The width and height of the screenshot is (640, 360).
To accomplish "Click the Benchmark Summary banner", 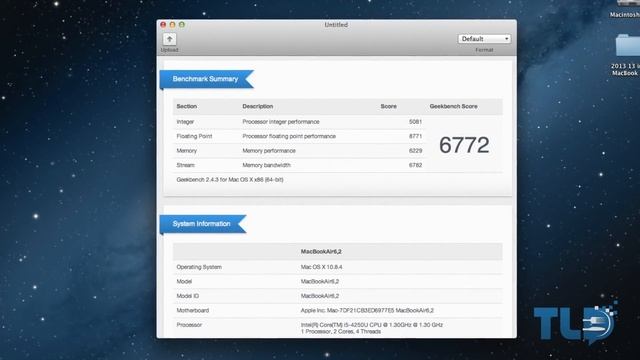I will point(207,79).
